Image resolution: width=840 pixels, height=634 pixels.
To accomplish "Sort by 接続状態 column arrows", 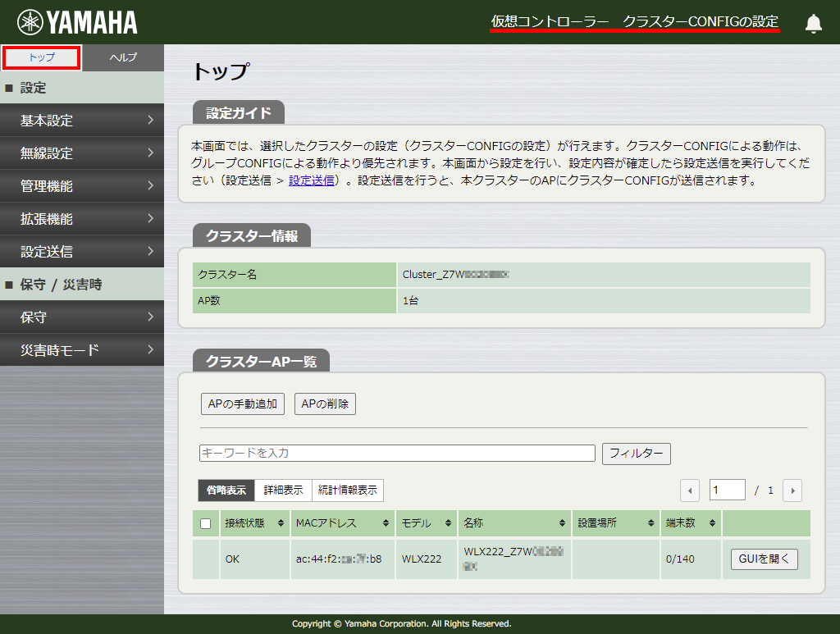I will (x=281, y=523).
